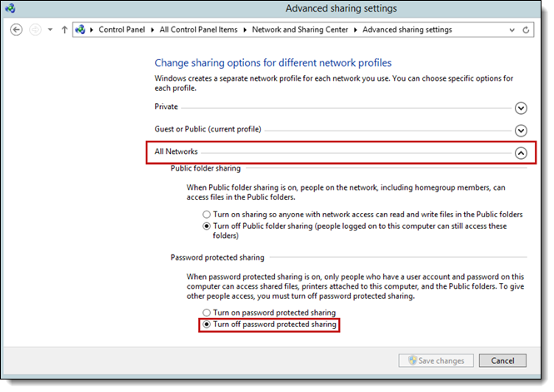Click the Cancel button
554x392 pixels.
(502, 360)
